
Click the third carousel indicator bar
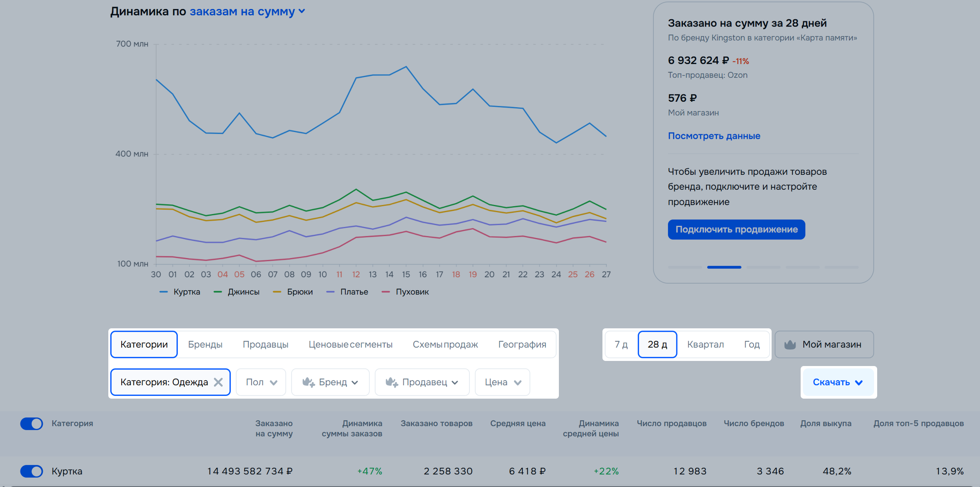[763, 267]
